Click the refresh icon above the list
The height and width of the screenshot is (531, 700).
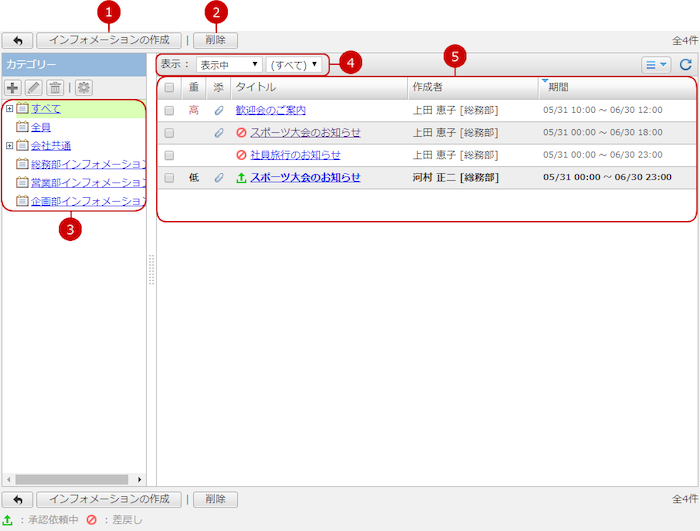[x=685, y=65]
